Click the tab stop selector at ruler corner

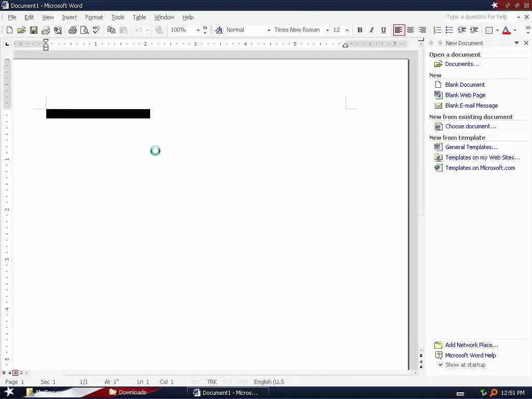[x=7, y=44]
